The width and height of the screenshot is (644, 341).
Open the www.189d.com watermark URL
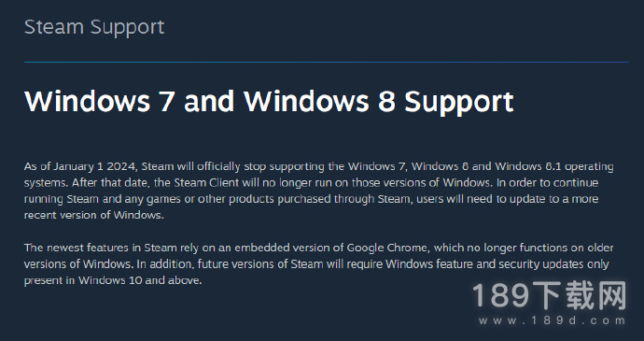(552, 320)
